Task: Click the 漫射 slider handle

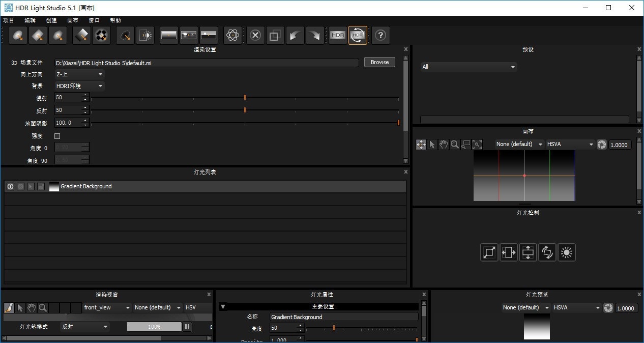Action: [x=245, y=97]
